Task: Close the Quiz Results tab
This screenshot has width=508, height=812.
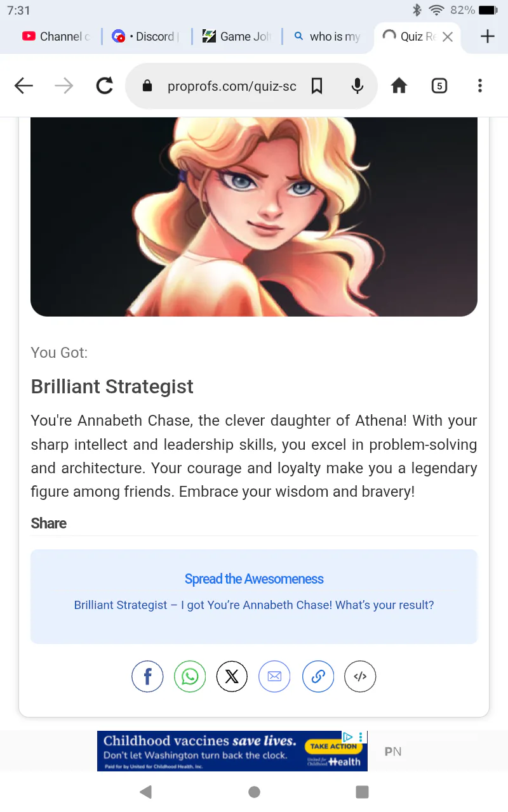Action: 448,37
